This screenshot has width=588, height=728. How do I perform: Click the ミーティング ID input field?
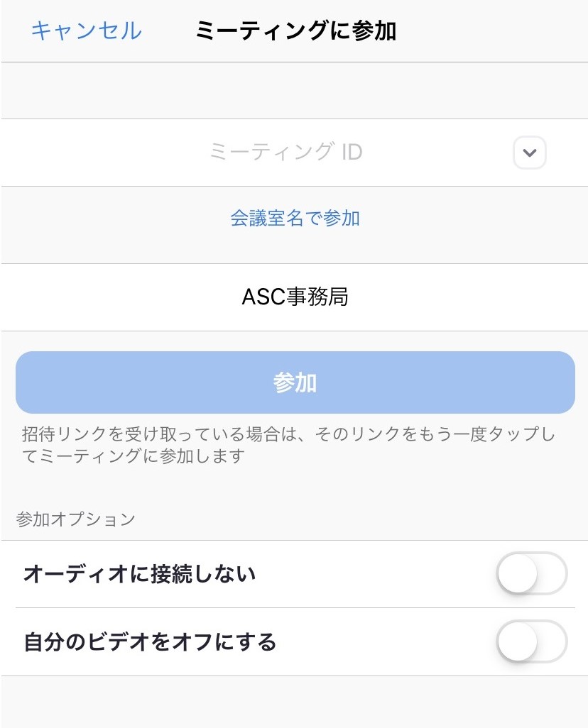(x=285, y=153)
